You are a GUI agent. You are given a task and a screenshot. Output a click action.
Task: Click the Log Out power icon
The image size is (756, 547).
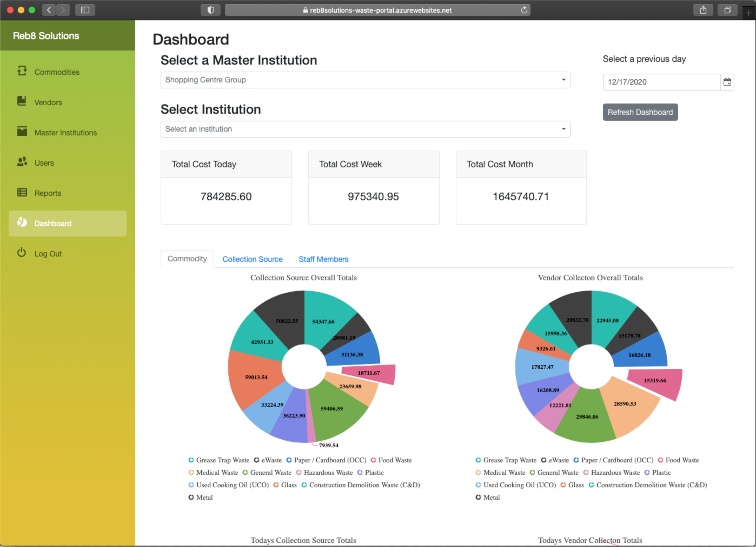22,253
